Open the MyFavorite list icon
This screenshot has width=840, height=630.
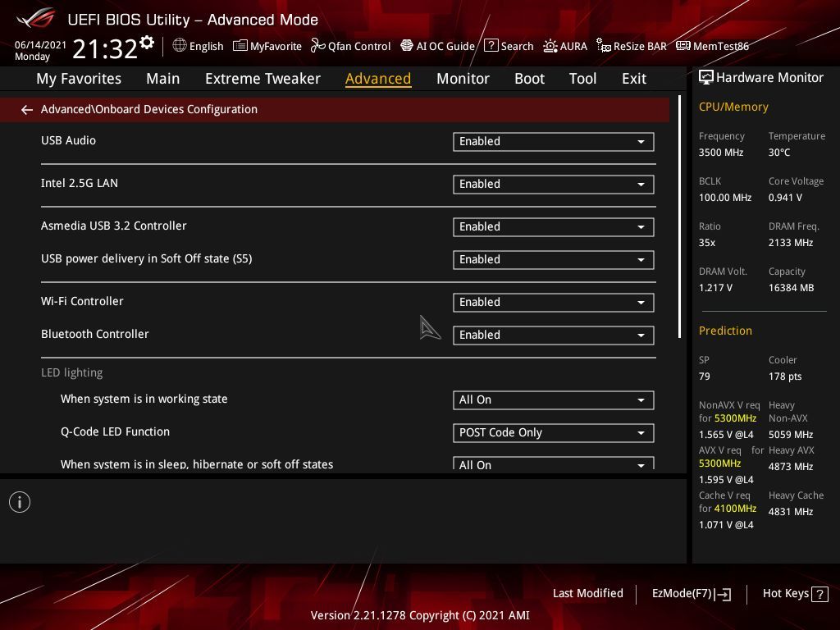240,46
